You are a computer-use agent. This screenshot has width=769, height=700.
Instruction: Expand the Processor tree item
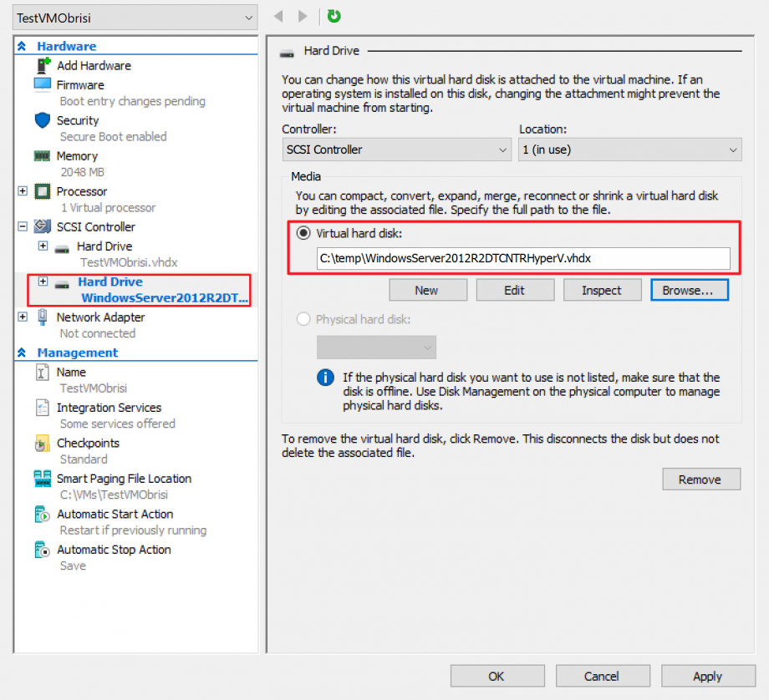[x=23, y=191]
